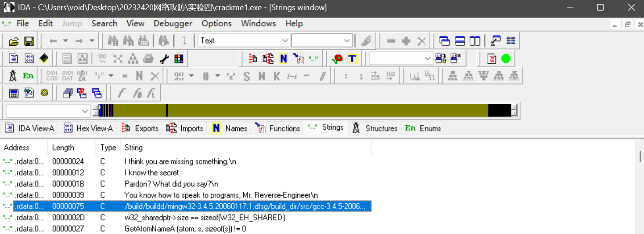Click the Type column header
This screenshot has height=234, width=644.
click(x=108, y=148)
